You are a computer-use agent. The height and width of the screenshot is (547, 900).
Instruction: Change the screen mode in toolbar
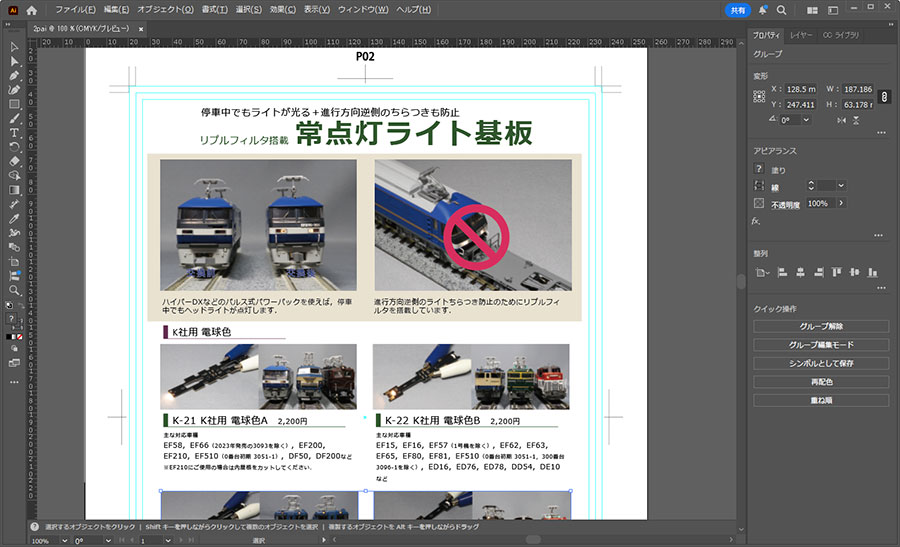pos(14,363)
